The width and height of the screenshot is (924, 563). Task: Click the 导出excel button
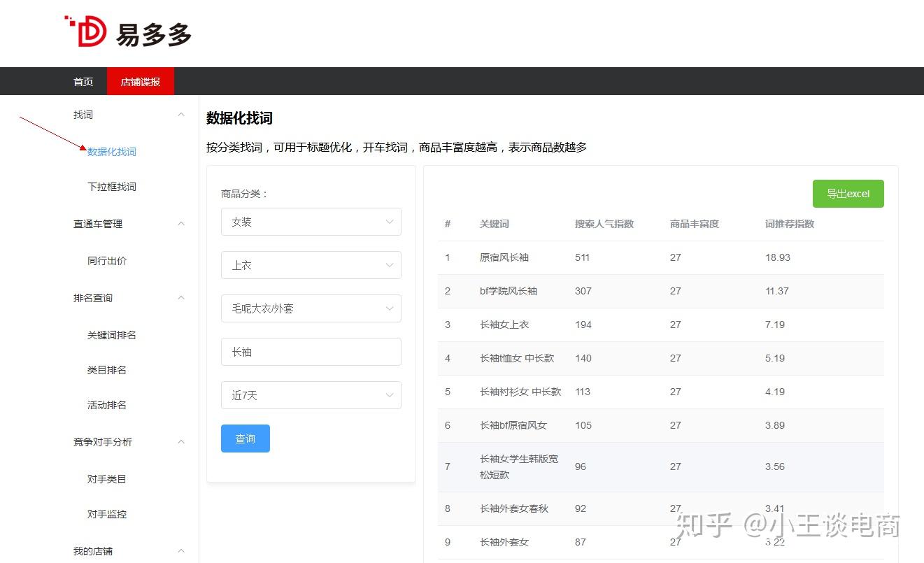coord(848,194)
